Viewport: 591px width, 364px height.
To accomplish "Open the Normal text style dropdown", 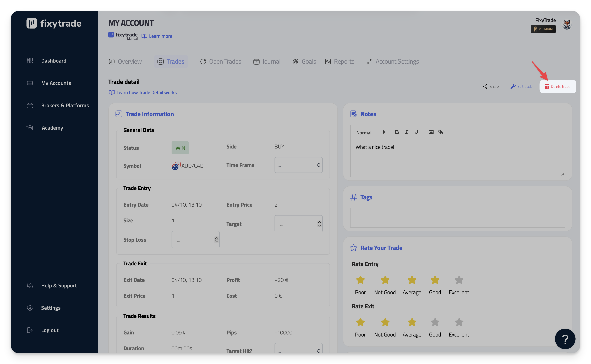I will 370,132.
